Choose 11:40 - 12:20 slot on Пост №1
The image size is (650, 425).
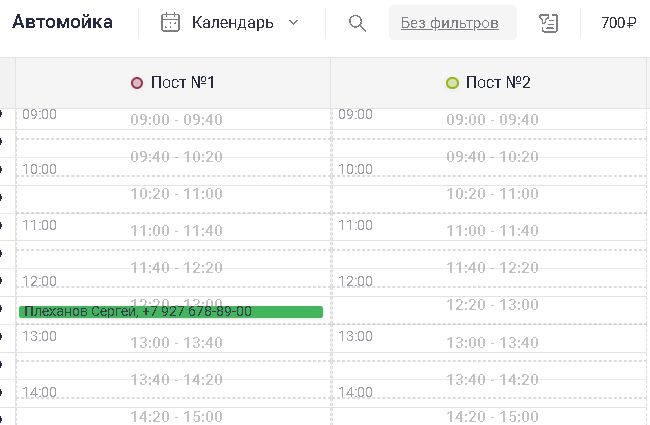click(x=176, y=268)
